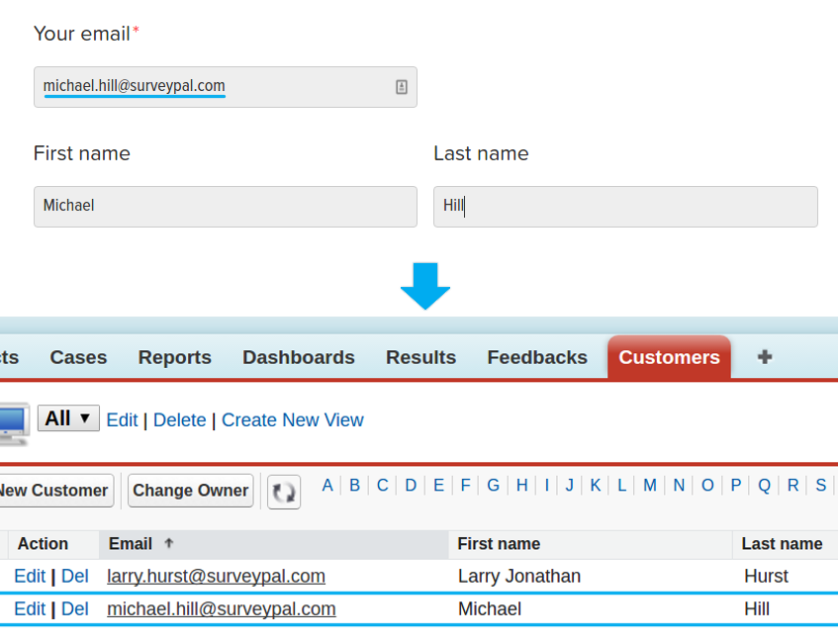Edit the larry.hurst customer row
The width and height of the screenshot is (838, 644).
click(30, 576)
